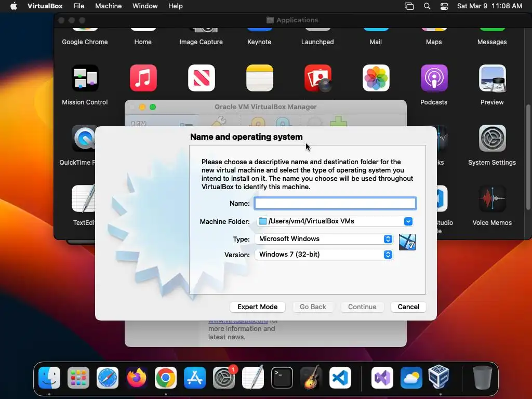Open the Apple menu
The width and height of the screenshot is (532, 399).
[x=14, y=6]
